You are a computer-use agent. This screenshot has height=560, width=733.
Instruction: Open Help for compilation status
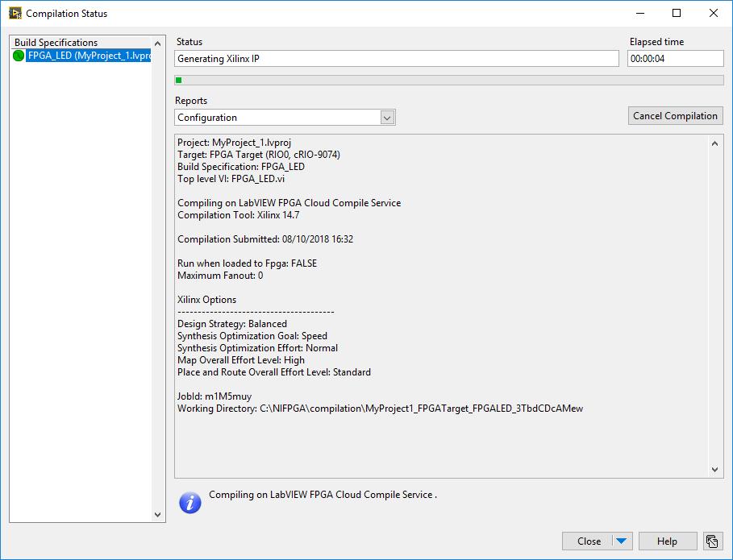pos(667,541)
